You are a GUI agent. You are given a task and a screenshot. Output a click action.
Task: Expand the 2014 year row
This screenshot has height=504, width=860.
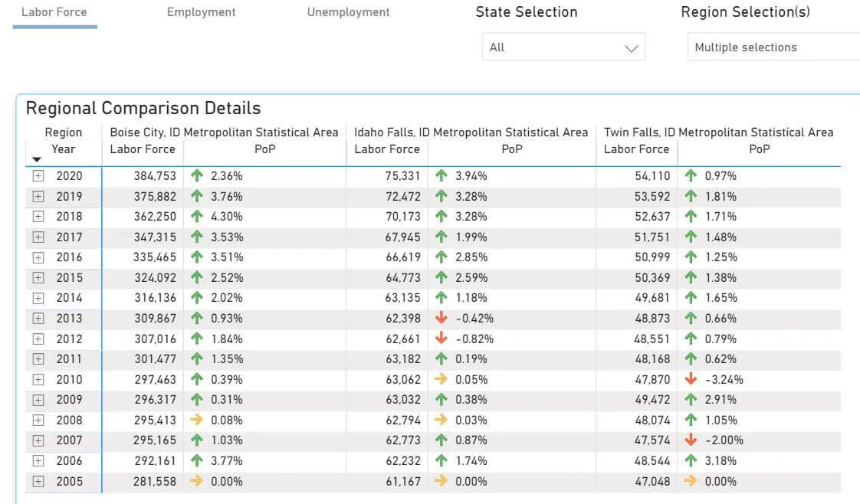tap(38, 298)
